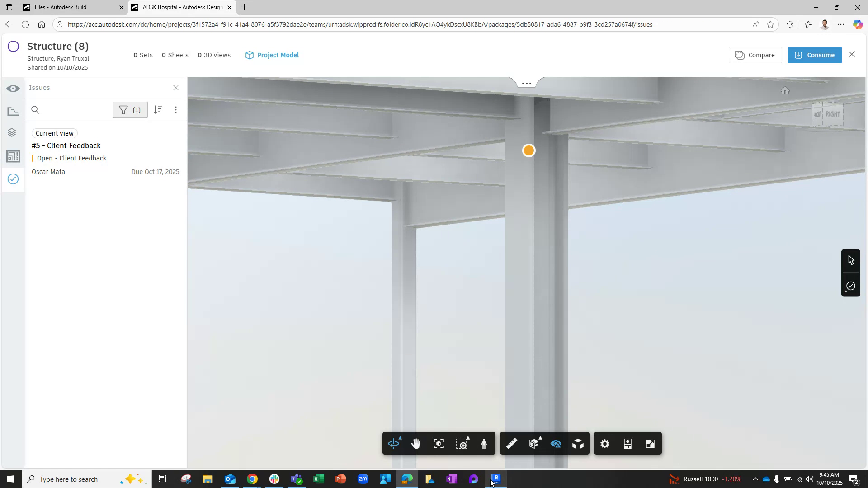Select the Measure tool
The width and height of the screenshot is (868, 488).
pyautogui.click(x=512, y=443)
